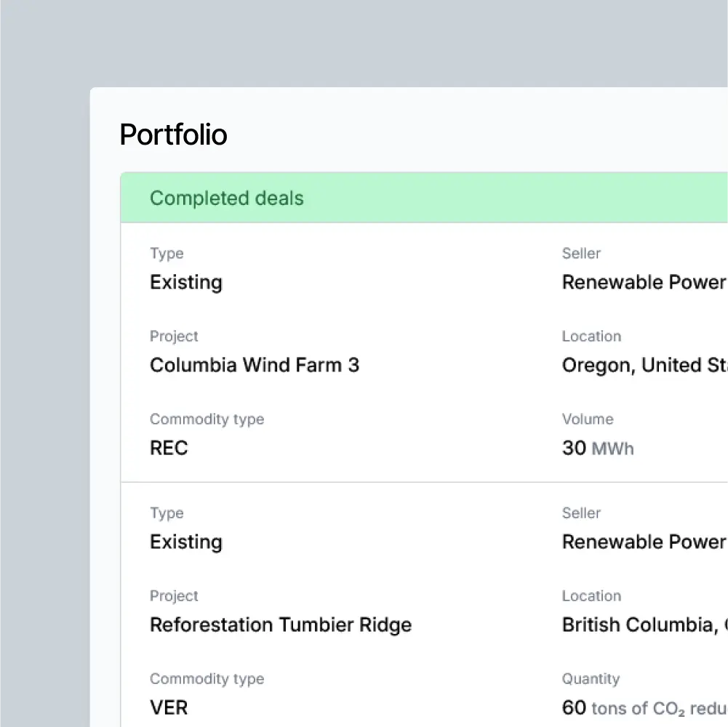This screenshot has height=727, width=728.
Task: Click Existing type in the second deal
Action: click(186, 542)
